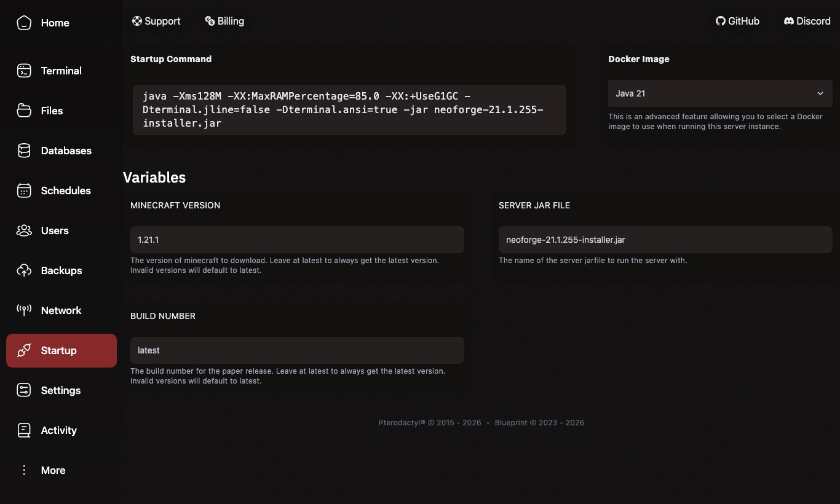The width and height of the screenshot is (840, 504).
Task: Click the startup command text box
Action: (x=349, y=110)
